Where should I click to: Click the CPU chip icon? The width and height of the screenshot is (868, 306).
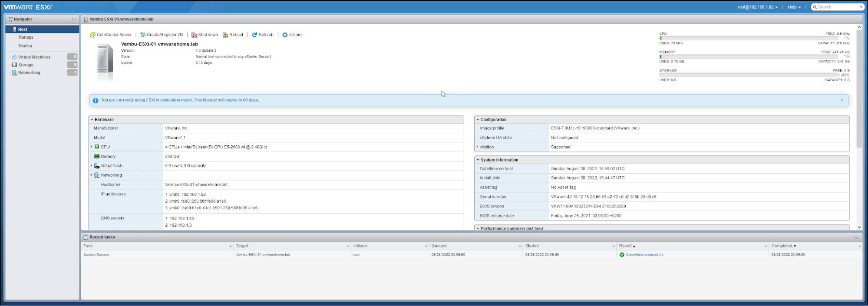click(97, 147)
